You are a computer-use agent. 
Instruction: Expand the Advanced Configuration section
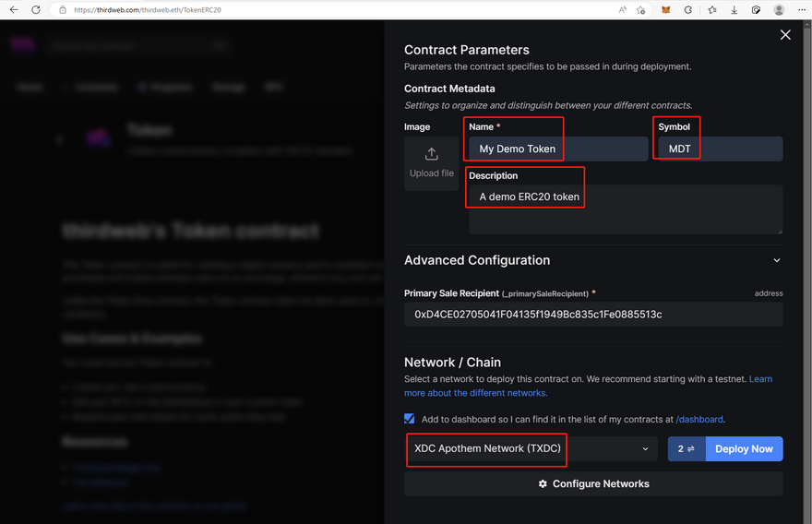pyautogui.click(x=593, y=260)
